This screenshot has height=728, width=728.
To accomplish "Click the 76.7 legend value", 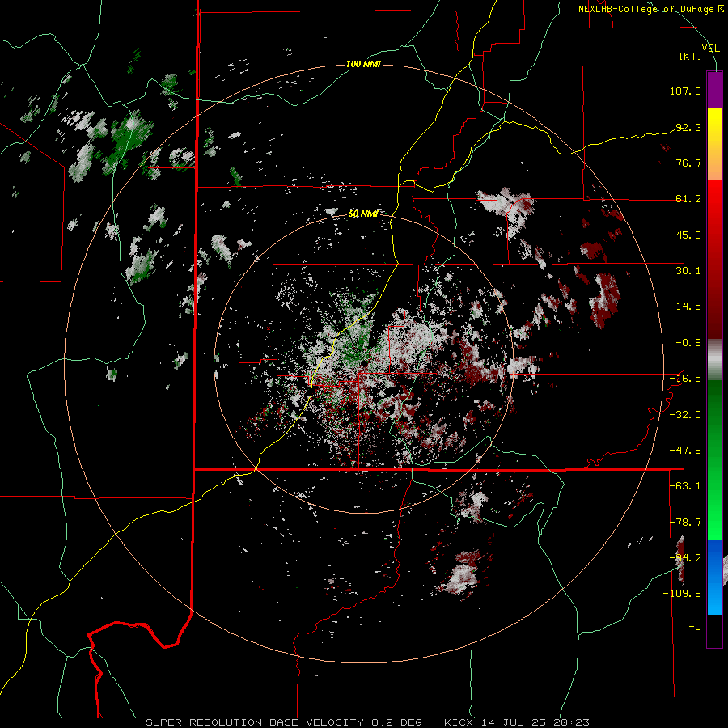I will (x=688, y=163).
